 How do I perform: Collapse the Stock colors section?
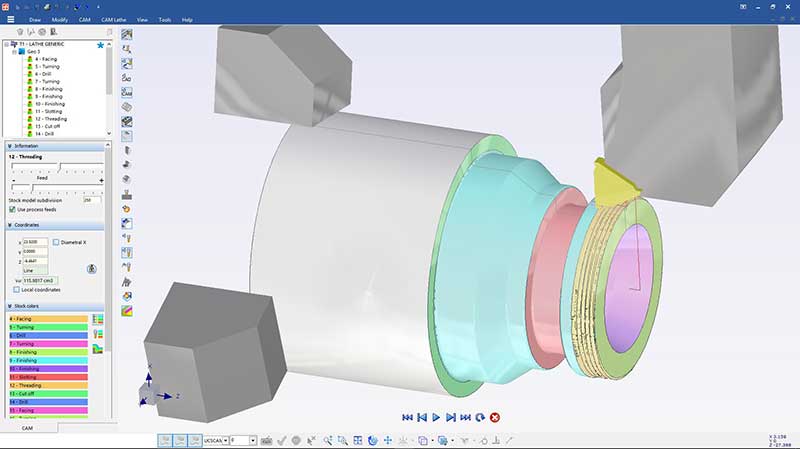pos(9,306)
